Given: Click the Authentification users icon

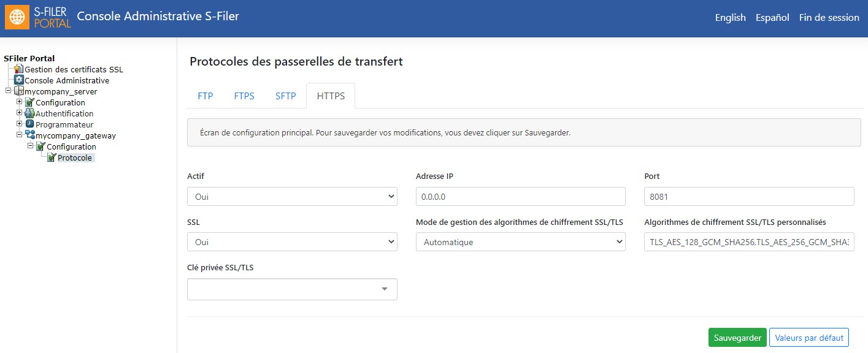Looking at the screenshot, I should (x=29, y=113).
